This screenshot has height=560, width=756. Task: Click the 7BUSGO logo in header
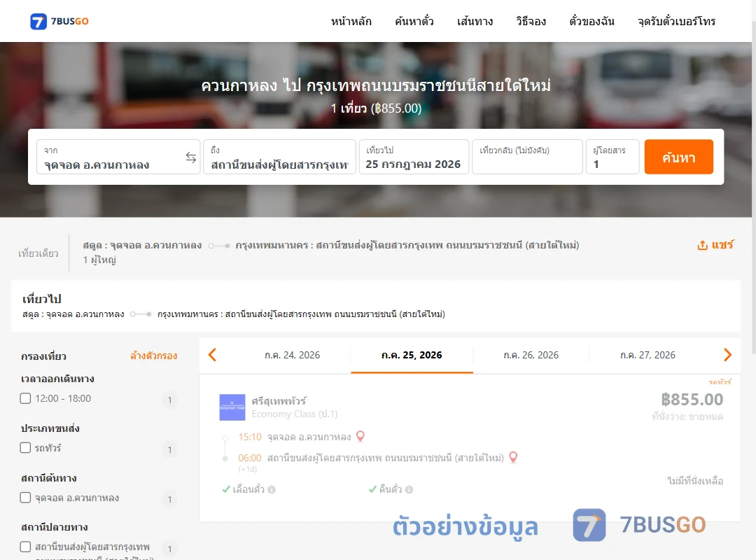[x=59, y=21]
